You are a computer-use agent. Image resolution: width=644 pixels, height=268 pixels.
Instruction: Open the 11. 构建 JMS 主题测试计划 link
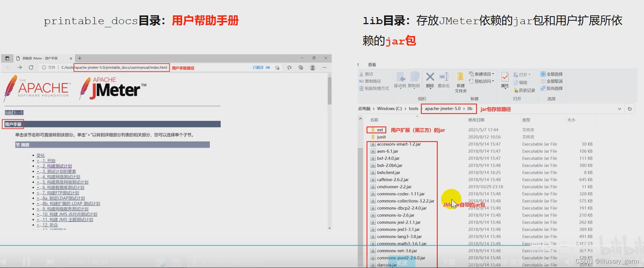coord(67,220)
